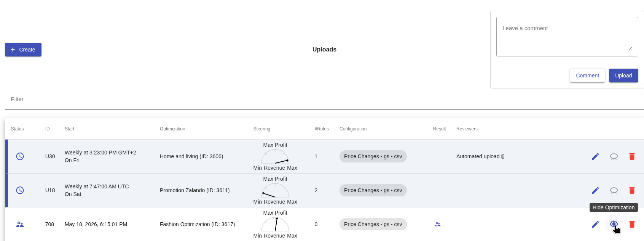Sort by the Result column header
The image size is (644, 241).
coord(439,129)
